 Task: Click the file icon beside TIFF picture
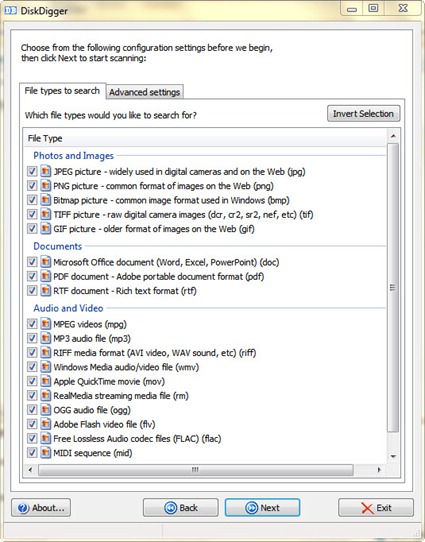pyautogui.click(x=45, y=214)
